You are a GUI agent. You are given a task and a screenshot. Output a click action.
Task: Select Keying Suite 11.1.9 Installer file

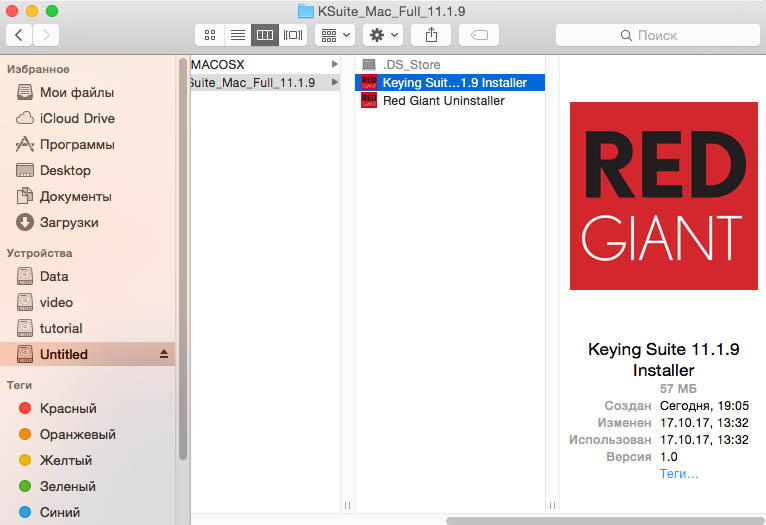450,83
